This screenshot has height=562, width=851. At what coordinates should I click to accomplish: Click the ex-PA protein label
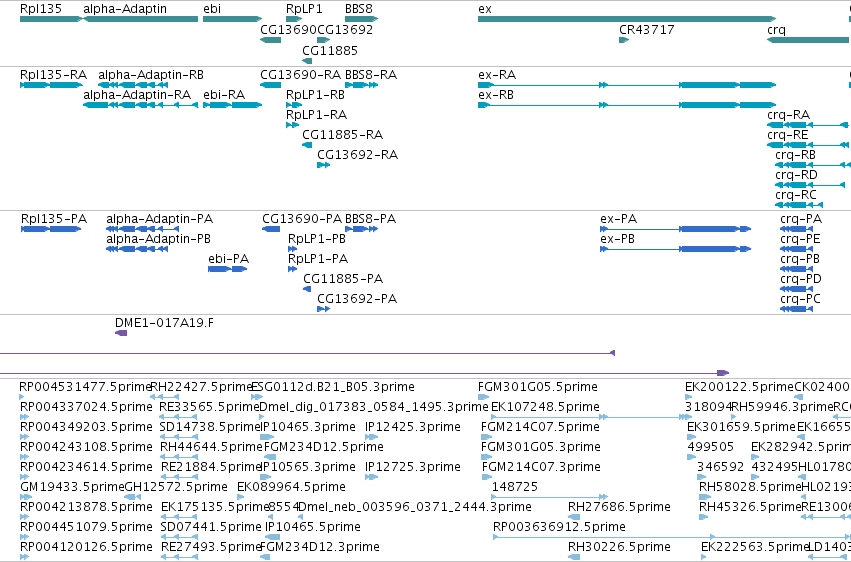pyautogui.click(x=619, y=219)
